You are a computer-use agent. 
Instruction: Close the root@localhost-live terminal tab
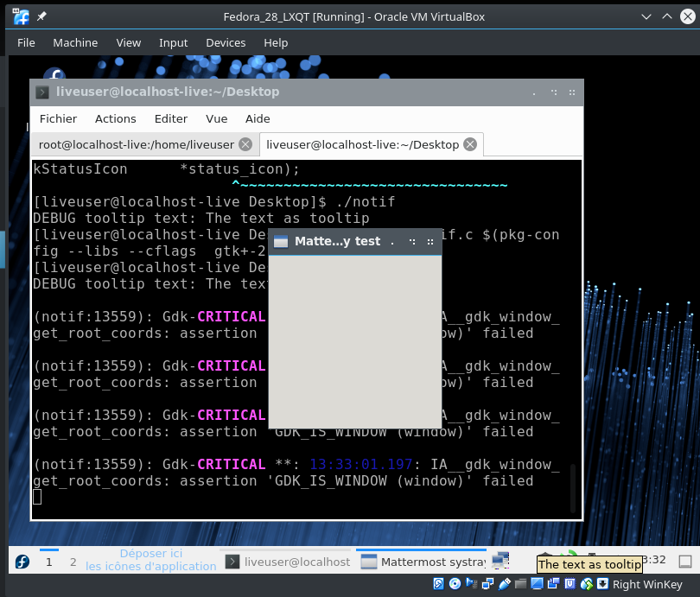(x=245, y=144)
